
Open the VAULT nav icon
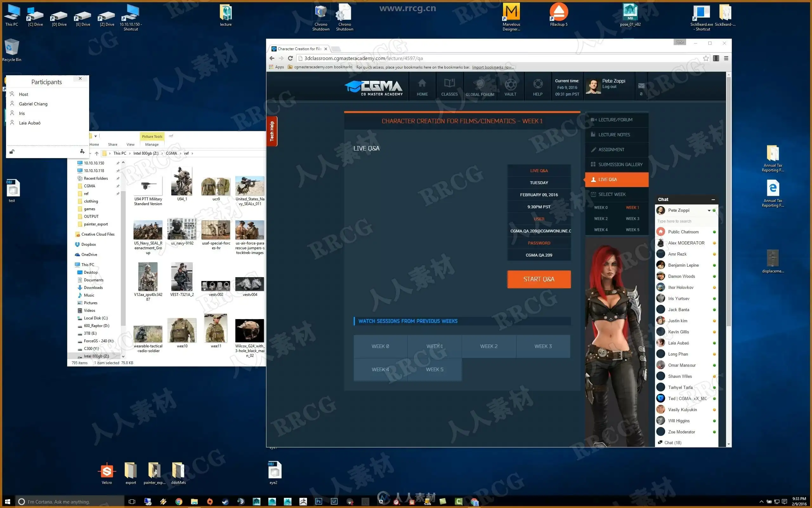tap(510, 87)
